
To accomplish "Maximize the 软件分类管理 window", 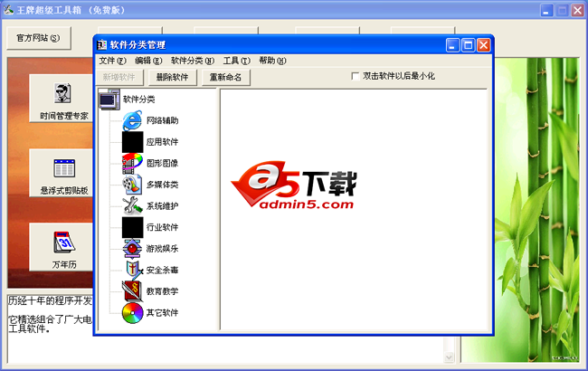I will [x=468, y=45].
